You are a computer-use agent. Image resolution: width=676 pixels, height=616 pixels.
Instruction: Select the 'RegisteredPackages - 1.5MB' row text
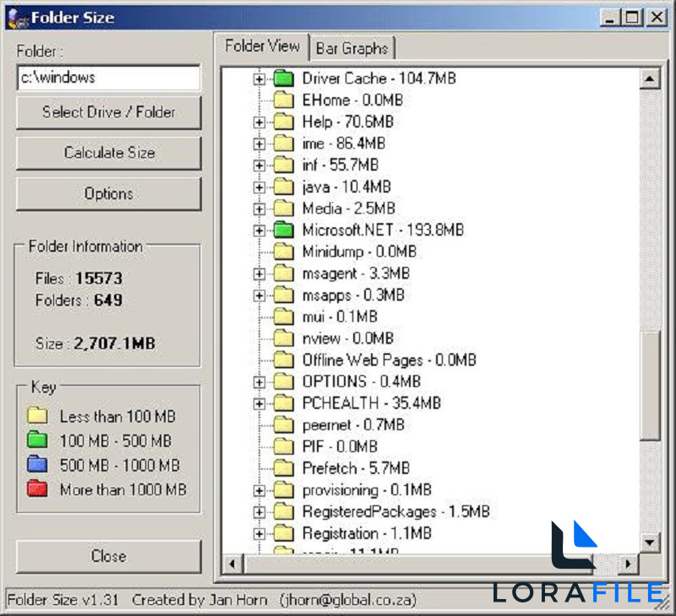[x=396, y=512]
